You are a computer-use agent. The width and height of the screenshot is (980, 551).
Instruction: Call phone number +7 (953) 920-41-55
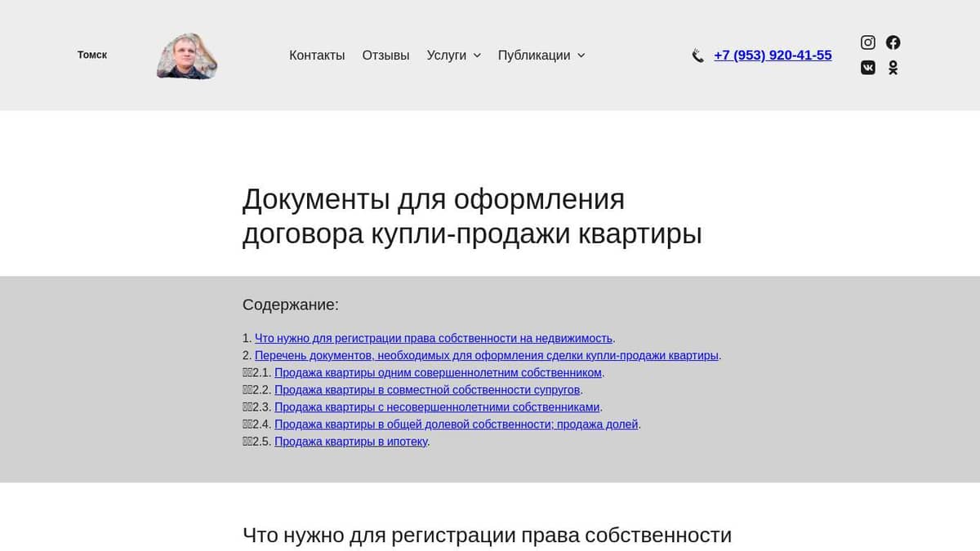pos(773,56)
